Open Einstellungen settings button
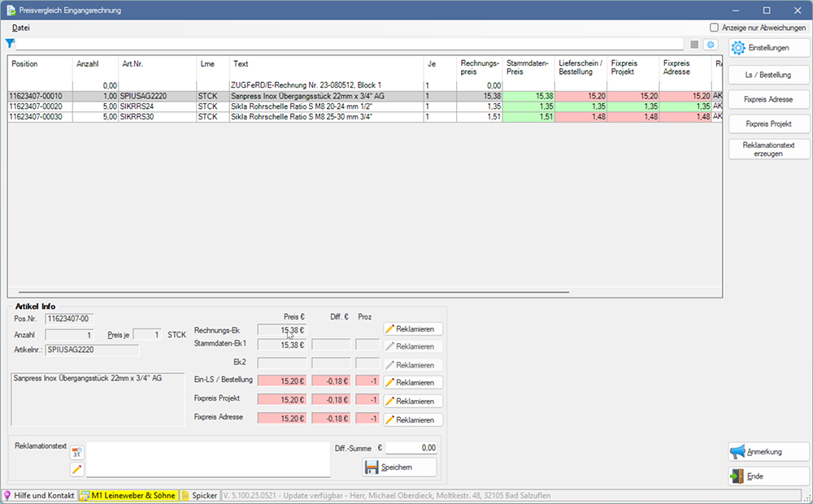Image resolution: width=813 pixels, height=504 pixels. 768,48
